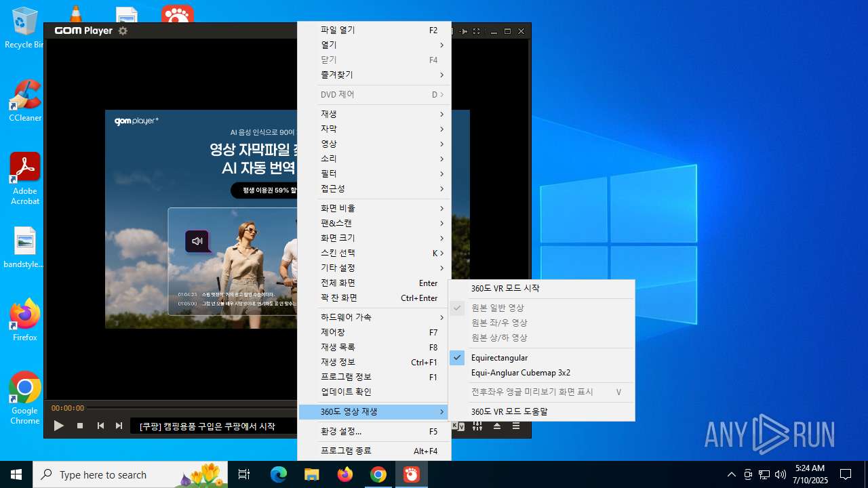Expand the 하드웨어 가속 submenu
The width and height of the screenshot is (868, 488).
coord(374,317)
